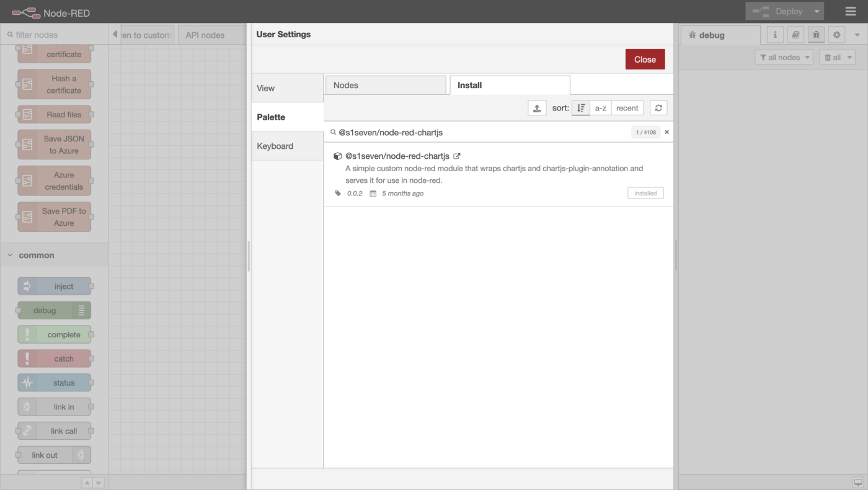Open the help book sidebar icon
The height and width of the screenshot is (490, 868).
click(x=795, y=35)
